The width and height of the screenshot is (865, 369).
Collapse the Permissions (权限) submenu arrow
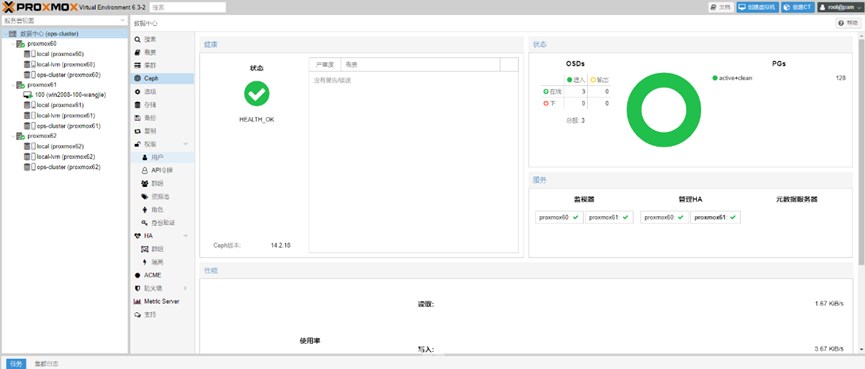click(x=185, y=144)
